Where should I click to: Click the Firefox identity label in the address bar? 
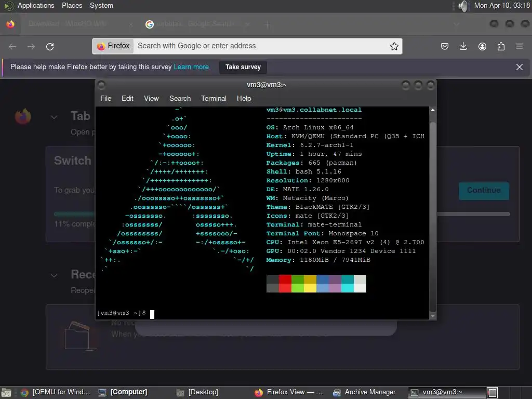tap(113, 46)
